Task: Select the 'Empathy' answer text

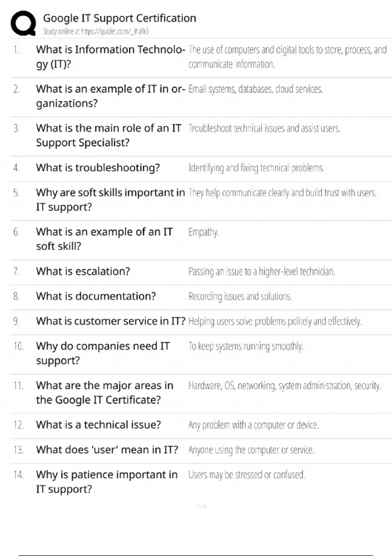Action: point(204,232)
